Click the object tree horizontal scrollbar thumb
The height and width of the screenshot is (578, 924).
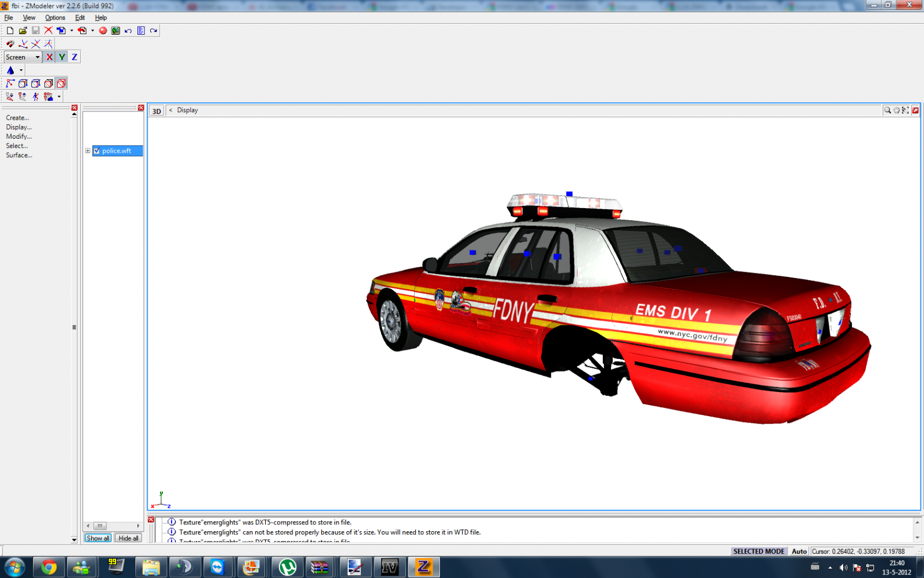(x=100, y=526)
